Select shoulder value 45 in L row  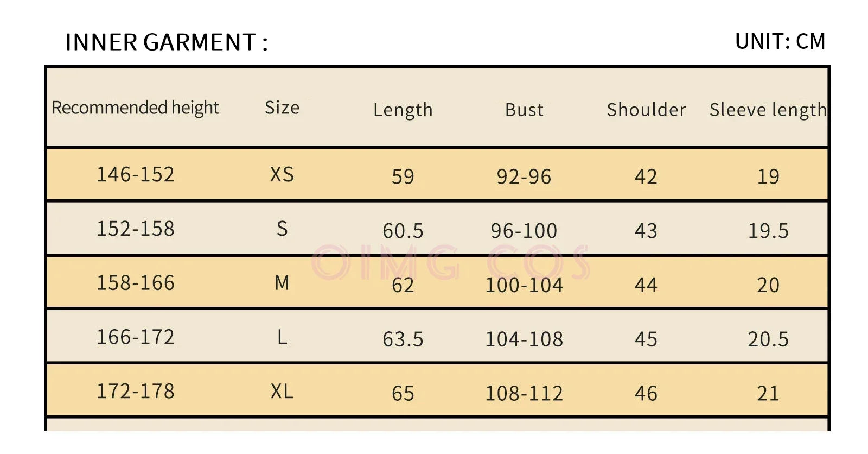(x=646, y=339)
